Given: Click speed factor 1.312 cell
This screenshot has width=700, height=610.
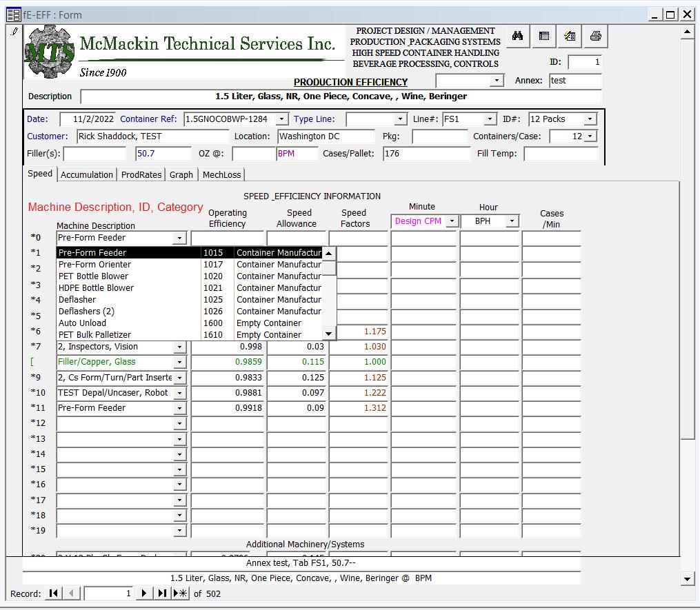Looking at the screenshot, I should coord(359,408).
